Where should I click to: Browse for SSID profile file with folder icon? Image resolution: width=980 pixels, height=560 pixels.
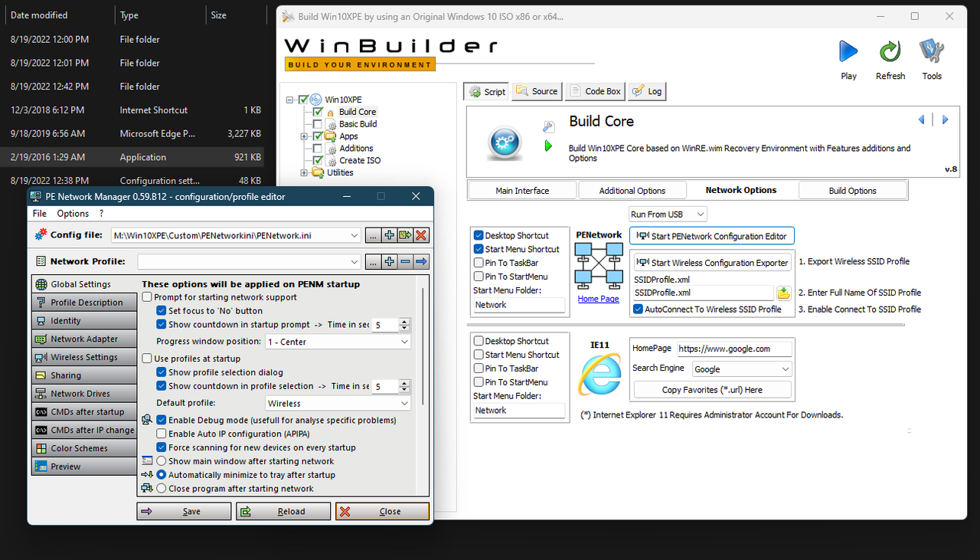[x=784, y=293]
